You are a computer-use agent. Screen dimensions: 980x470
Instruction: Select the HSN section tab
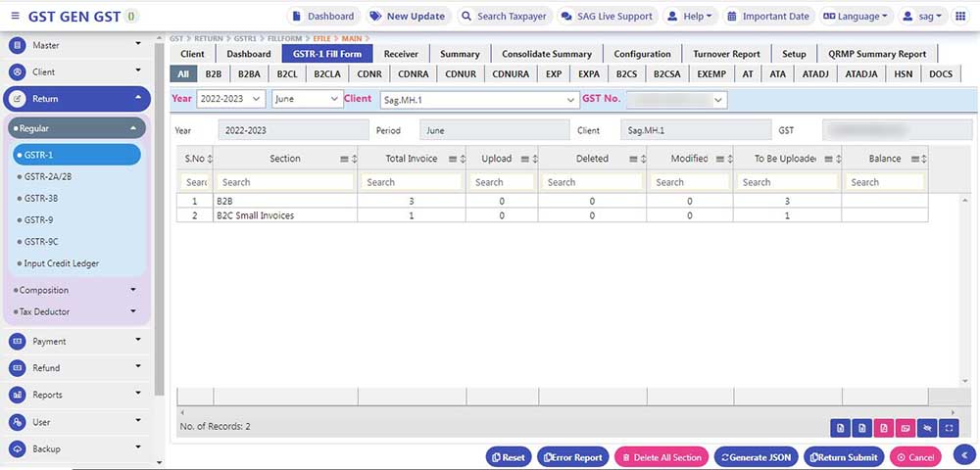pyautogui.click(x=903, y=73)
